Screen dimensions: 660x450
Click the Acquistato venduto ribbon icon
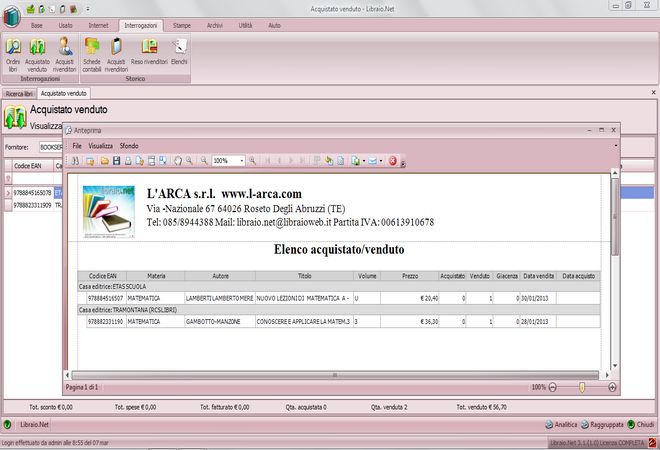[x=37, y=55]
